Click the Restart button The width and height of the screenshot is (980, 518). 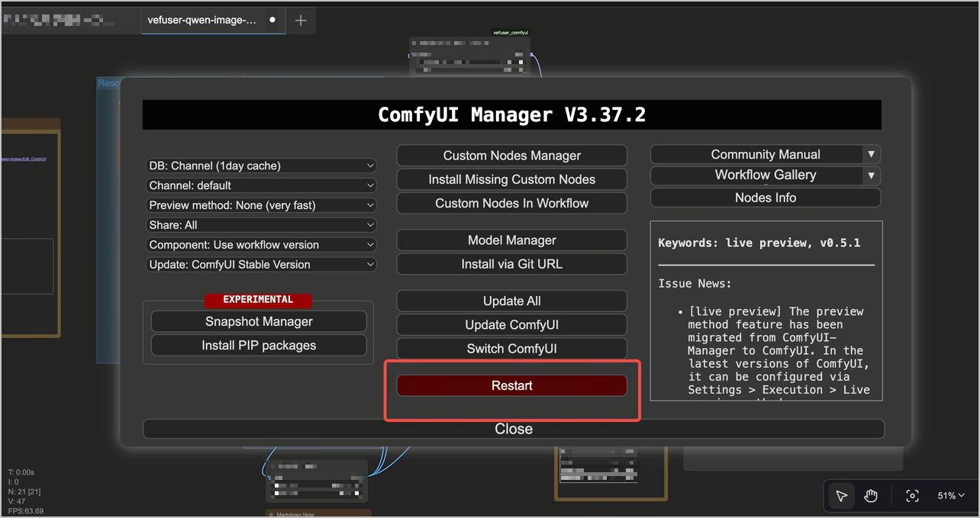coord(511,385)
